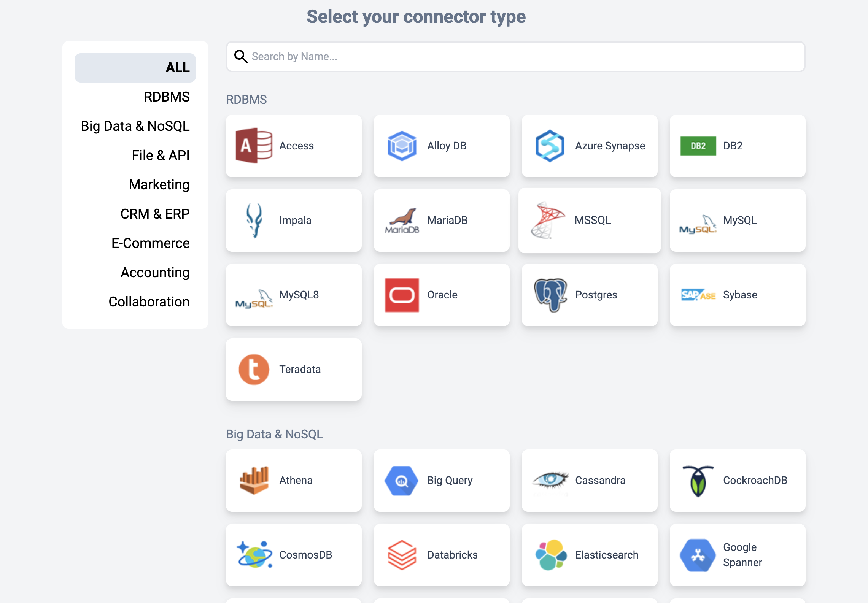Click the RDBMS section heading
Screen dimensions: 868x603
[x=246, y=100]
